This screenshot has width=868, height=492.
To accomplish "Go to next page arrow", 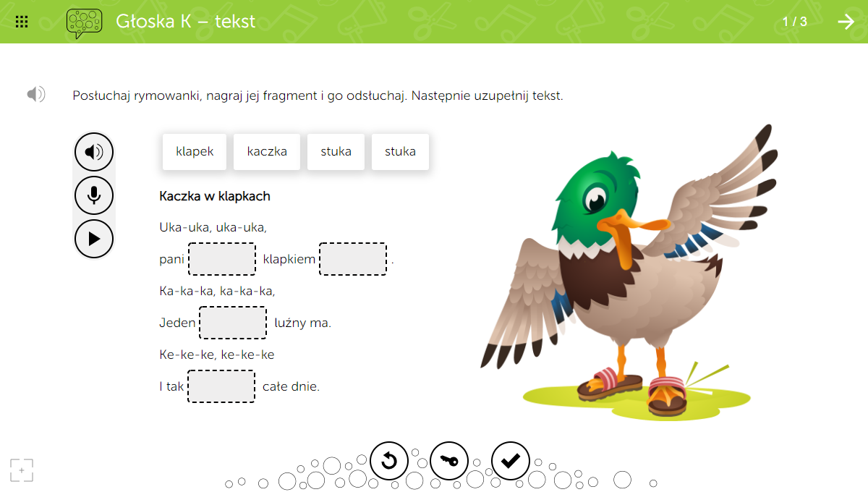I will point(846,22).
